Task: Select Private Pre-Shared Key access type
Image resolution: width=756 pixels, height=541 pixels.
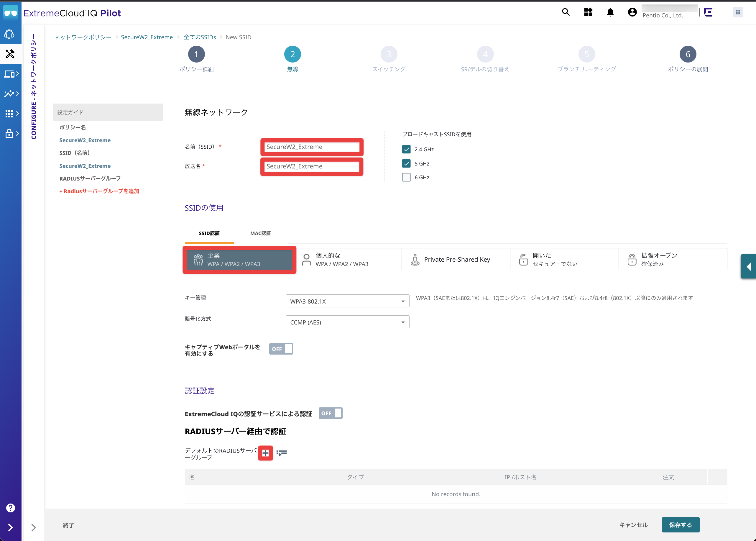Action: pyautogui.click(x=456, y=260)
